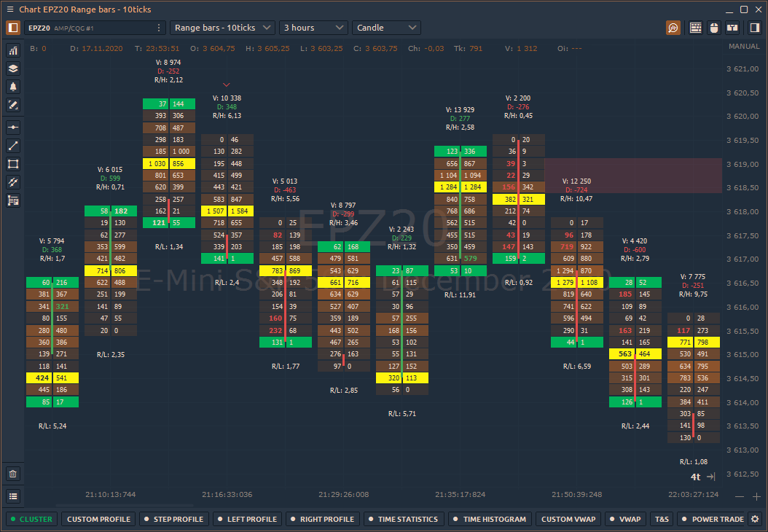This screenshot has width=768, height=532.
Task: Open the indicators icon in left toolbar
Action: tap(13, 51)
